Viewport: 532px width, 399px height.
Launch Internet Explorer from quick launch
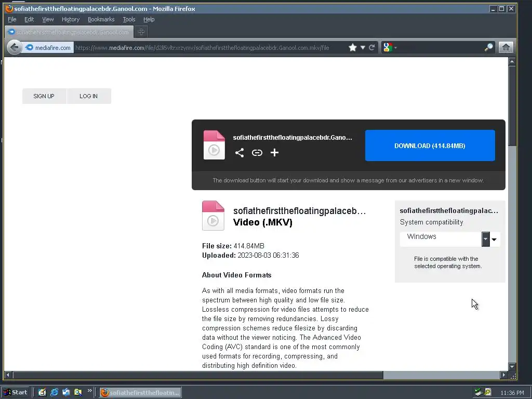click(x=54, y=393)
